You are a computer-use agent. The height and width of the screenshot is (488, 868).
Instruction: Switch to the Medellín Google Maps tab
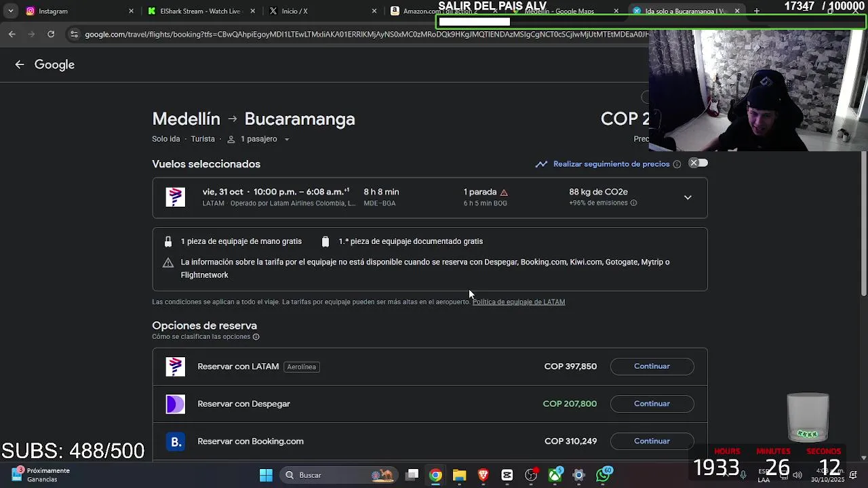[566, 11]
